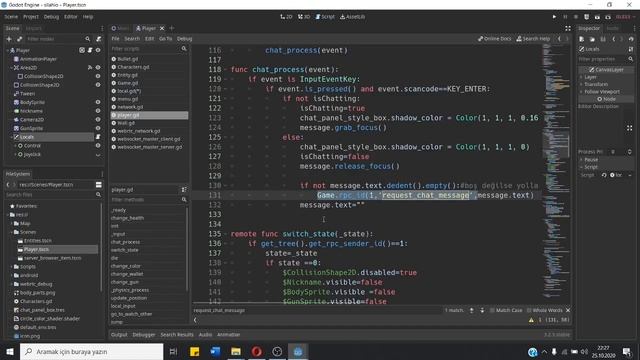Toggle visibility of Camera2D node

[98, 120]
